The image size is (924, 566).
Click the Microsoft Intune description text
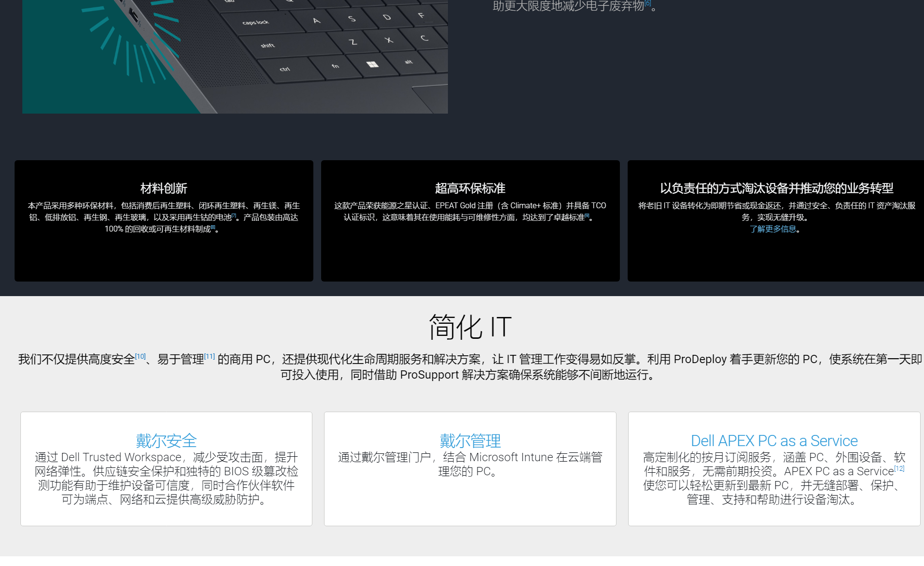[470, 464]
